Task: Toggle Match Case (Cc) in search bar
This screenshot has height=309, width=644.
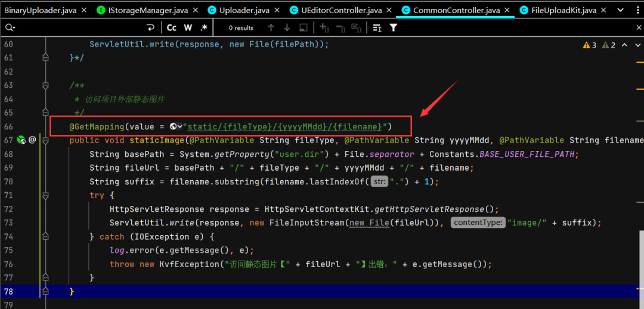Action: (x=172, y=27)
